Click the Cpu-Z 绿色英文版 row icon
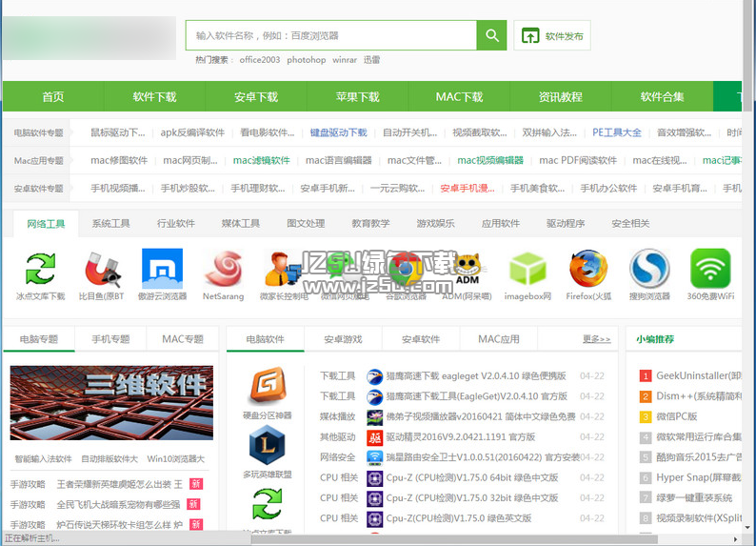The width and height of the screenshot is (756, 546). (374, 518)
